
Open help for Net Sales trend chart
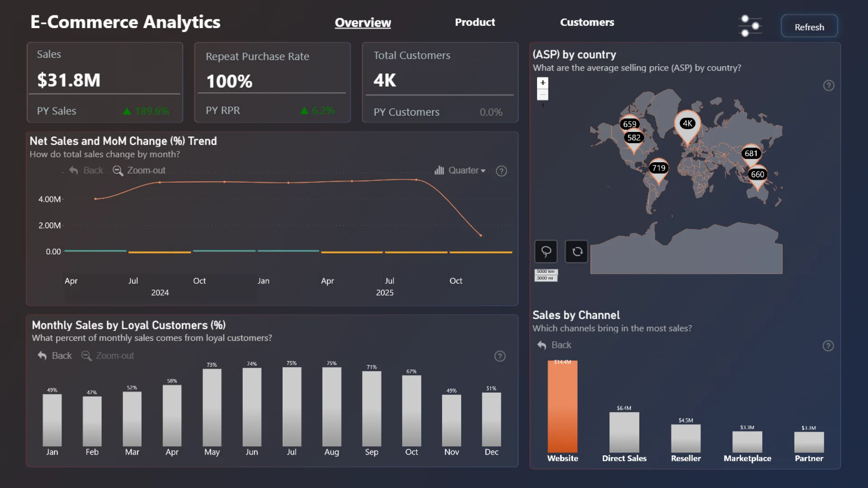point(501,171)
